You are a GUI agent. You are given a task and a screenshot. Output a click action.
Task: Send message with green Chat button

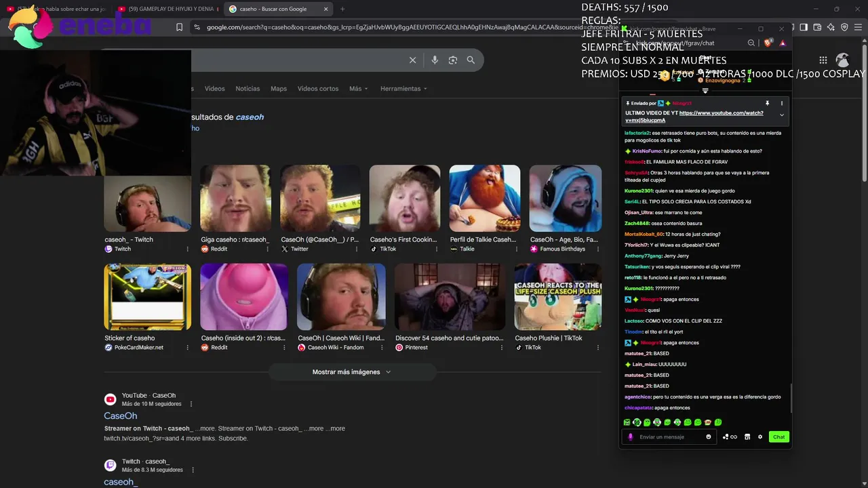[x=778, y=436]
